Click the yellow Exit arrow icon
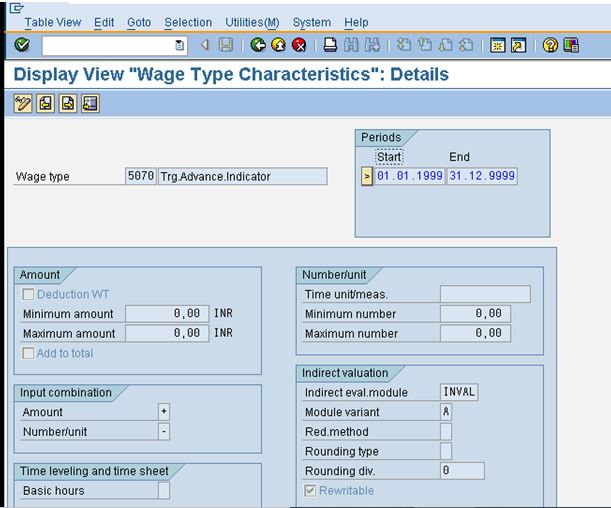 click(x=278, y=45)
